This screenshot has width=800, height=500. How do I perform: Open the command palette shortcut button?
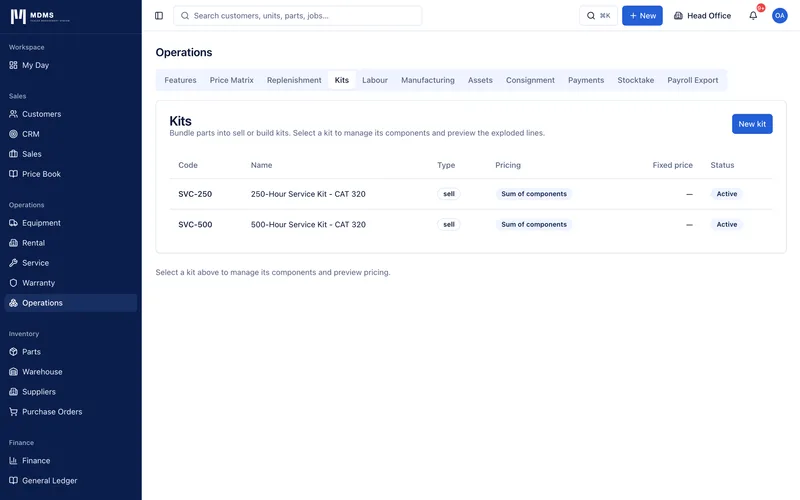coord(598,16)
